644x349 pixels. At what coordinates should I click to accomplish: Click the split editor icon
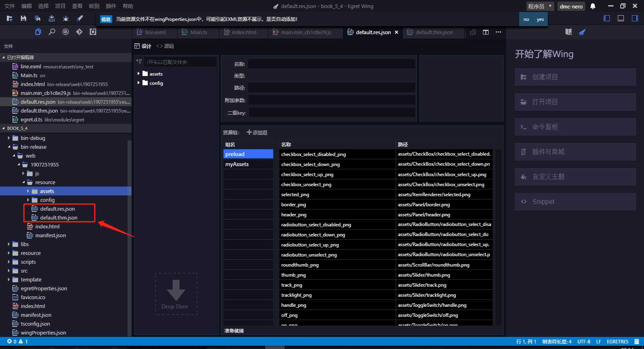pos(486,32)
